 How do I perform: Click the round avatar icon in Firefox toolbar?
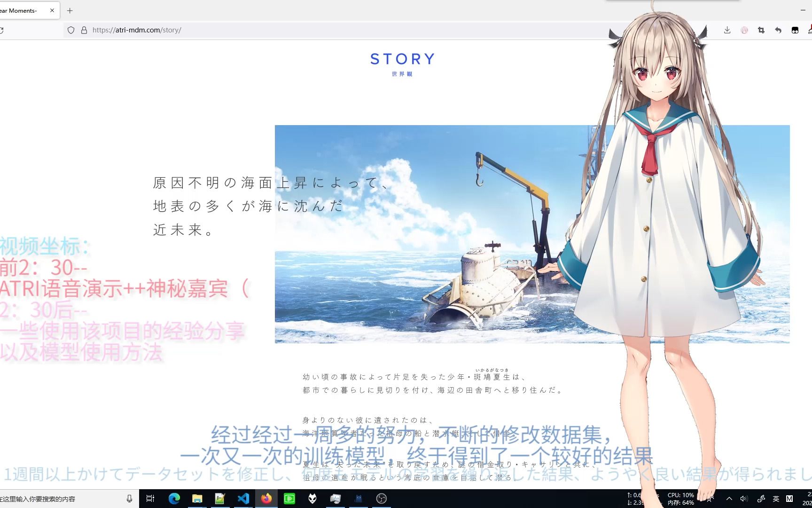[x=744, y=30]
